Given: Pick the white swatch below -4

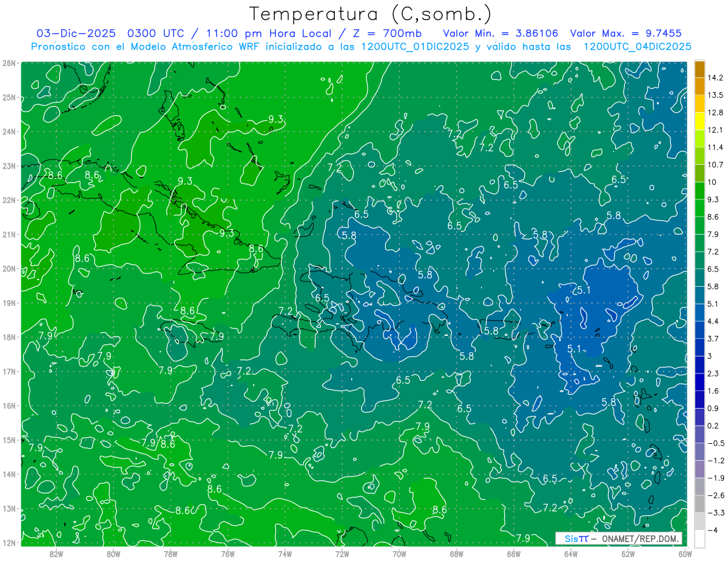Looking at the screenshot, I should (x=699, y=538).
